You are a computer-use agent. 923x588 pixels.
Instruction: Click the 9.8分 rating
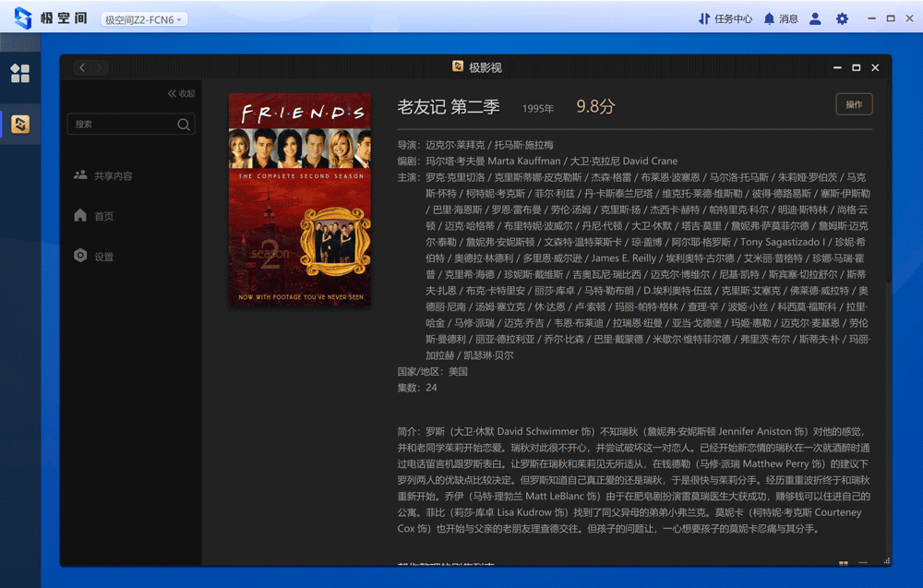click(595, 106)
